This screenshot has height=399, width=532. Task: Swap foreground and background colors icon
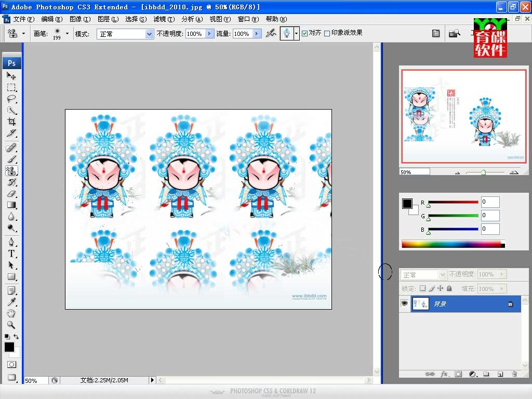click(x=16, y=337)
